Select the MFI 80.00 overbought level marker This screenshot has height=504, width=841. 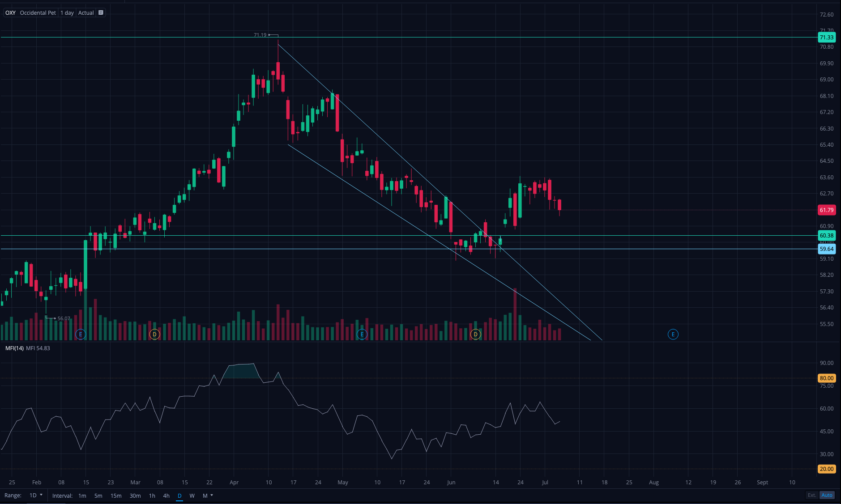click(x=826, y=378)
